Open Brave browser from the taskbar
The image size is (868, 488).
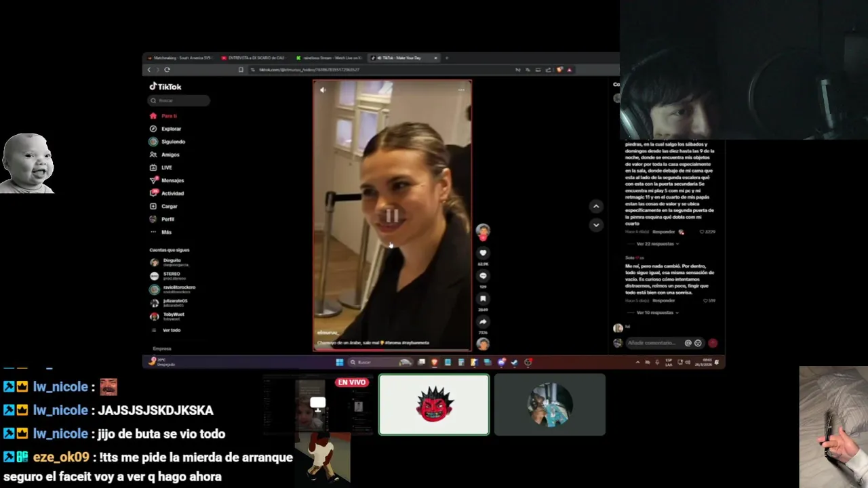pos(435,363)
